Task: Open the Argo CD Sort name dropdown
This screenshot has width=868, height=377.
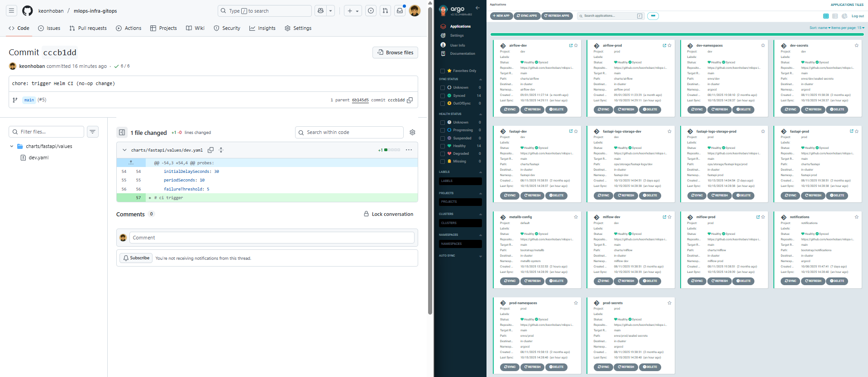Action: tap(820, 28)
